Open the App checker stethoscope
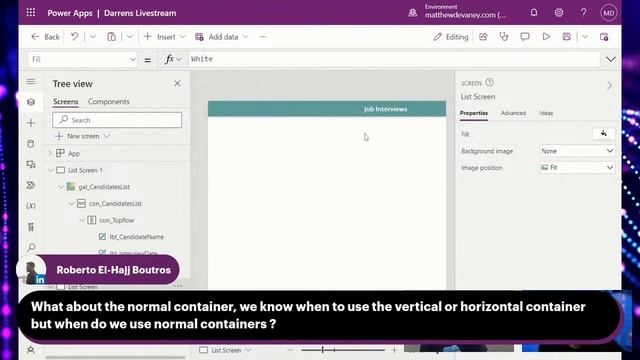Screen dimensions: 640x360 point(504,37)
